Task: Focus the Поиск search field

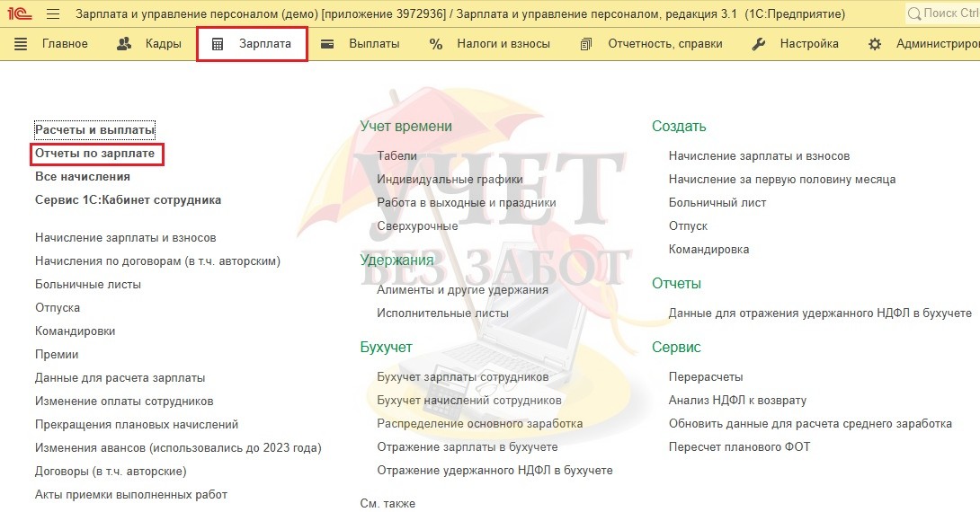Action: [x=942, y=13]
